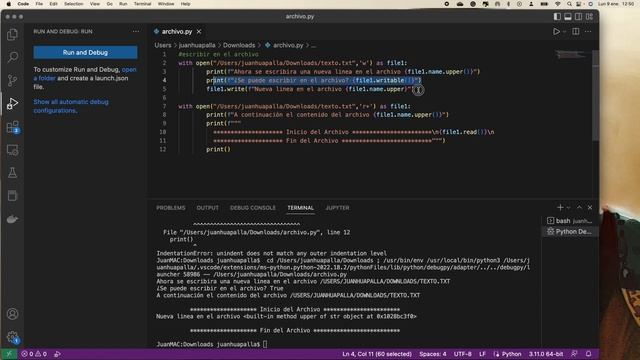
Task: Run Python file with play icon
Action: coord(556,31)
